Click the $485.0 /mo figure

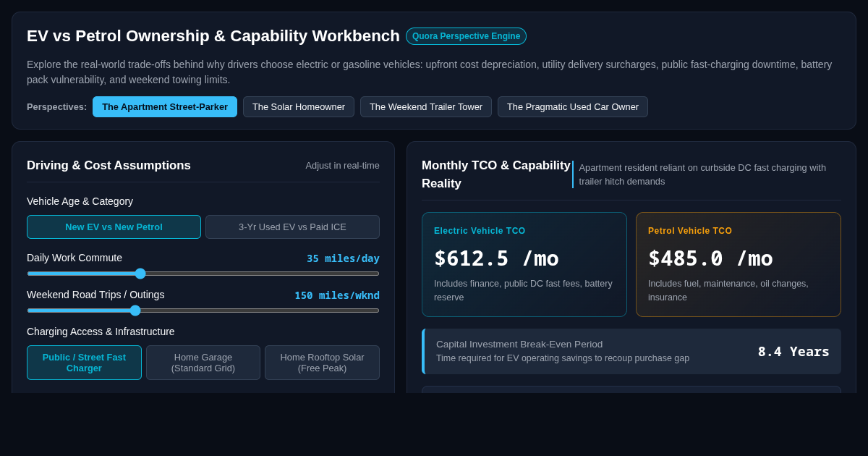point(710,258)
